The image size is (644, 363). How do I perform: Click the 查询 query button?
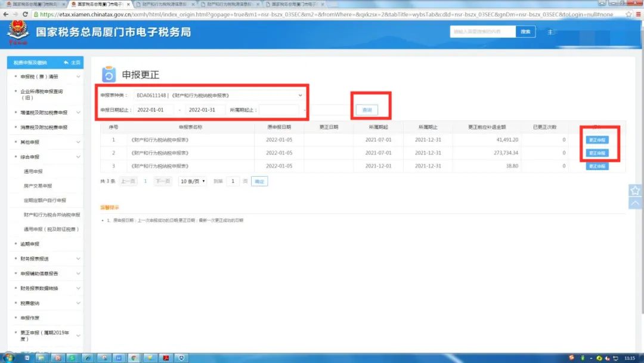point(367,110)
